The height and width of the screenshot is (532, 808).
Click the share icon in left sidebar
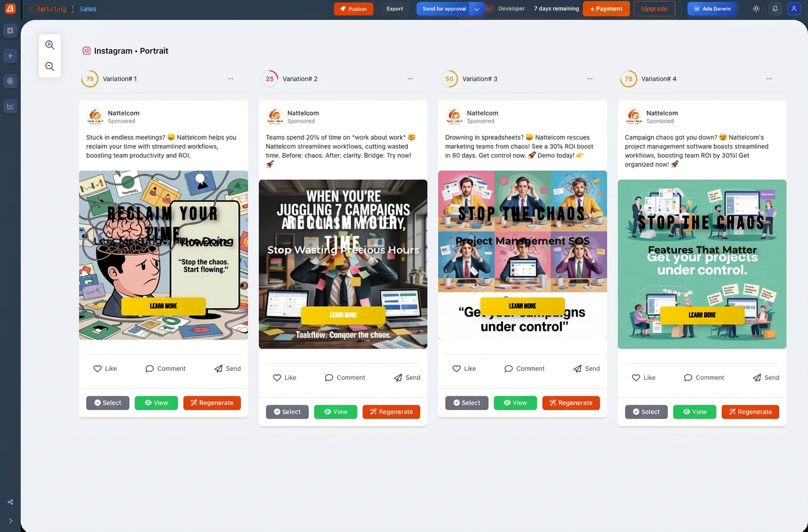[x=10, y=502]
